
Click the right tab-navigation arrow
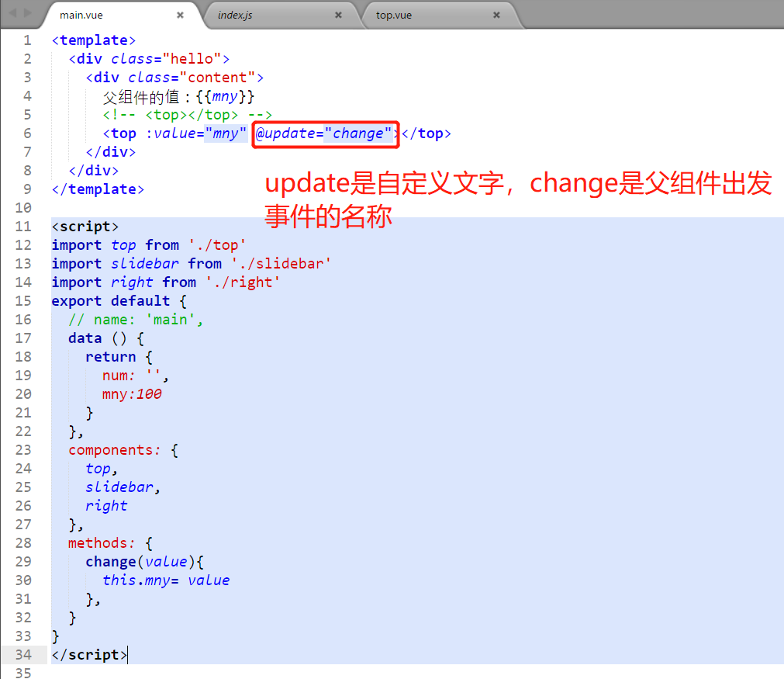[x=28, y=13]
